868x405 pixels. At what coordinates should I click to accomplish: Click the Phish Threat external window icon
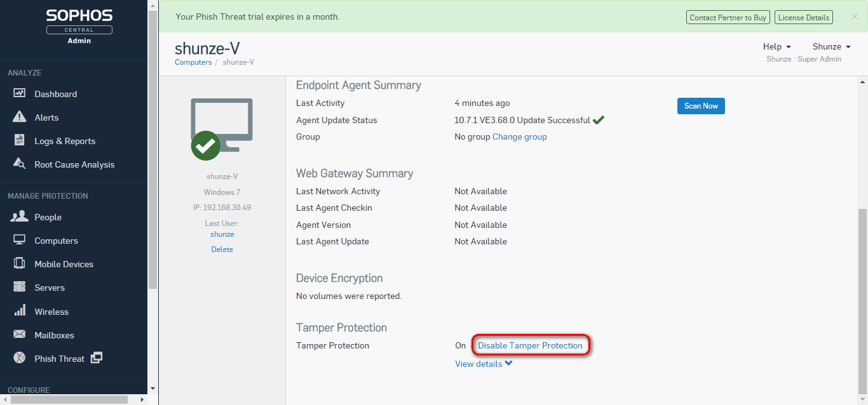tap(96, 358)
